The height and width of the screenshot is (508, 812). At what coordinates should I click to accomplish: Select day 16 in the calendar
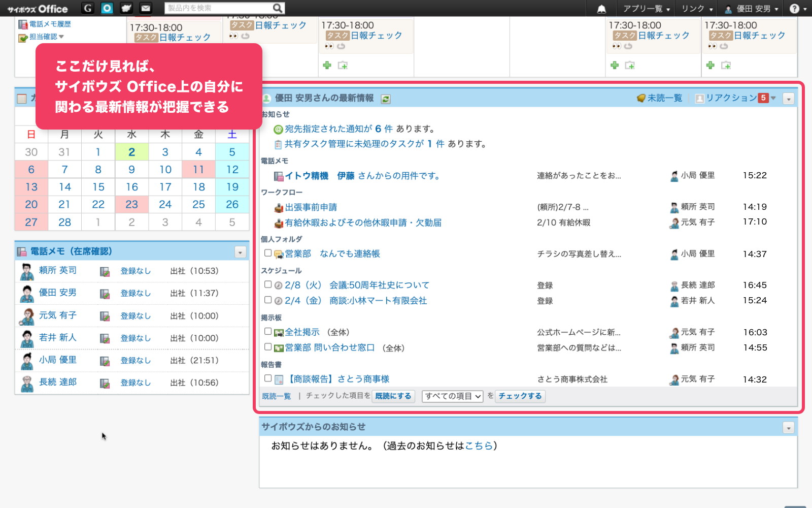(132, 187)
